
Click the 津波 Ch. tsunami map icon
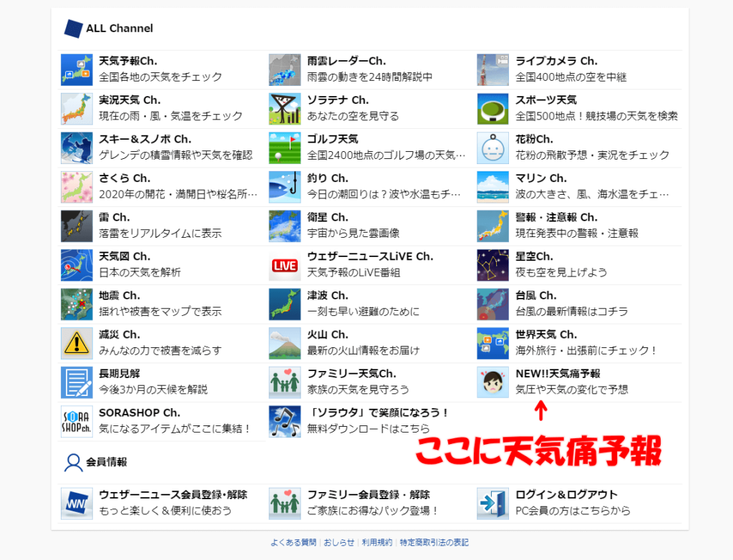285,304
